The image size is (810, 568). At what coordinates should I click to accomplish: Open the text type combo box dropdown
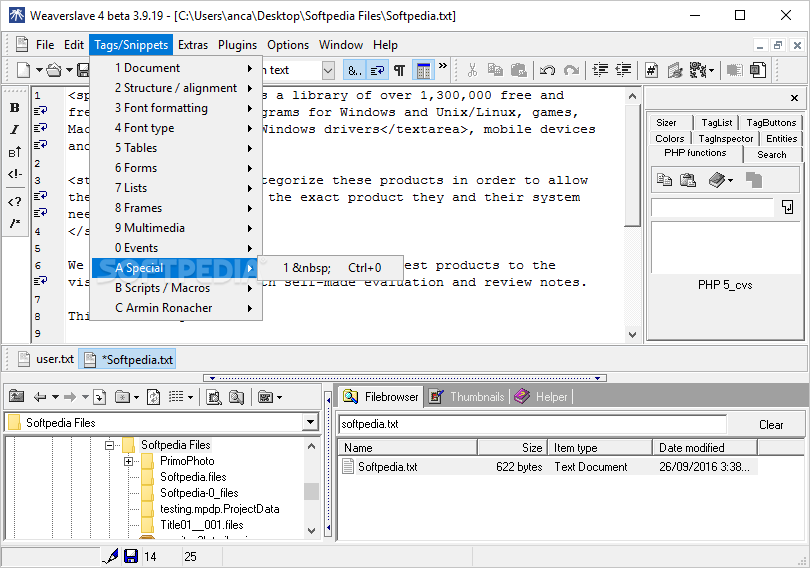click(329, 70)
